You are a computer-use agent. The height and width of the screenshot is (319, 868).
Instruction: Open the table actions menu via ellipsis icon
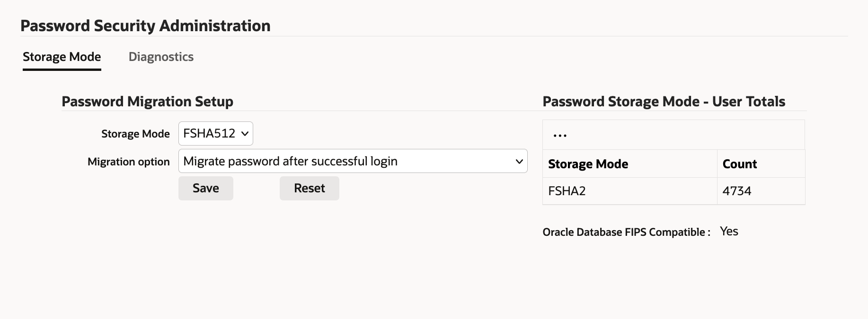tap(560, 135)
